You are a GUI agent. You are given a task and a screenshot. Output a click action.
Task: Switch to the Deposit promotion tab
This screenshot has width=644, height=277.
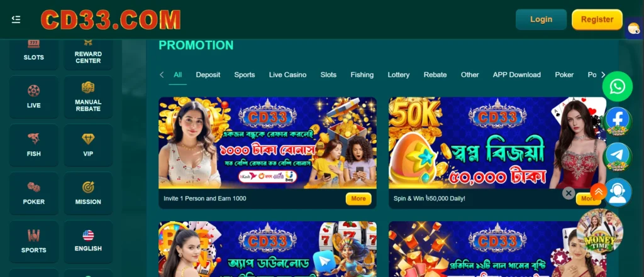[208, 75]
